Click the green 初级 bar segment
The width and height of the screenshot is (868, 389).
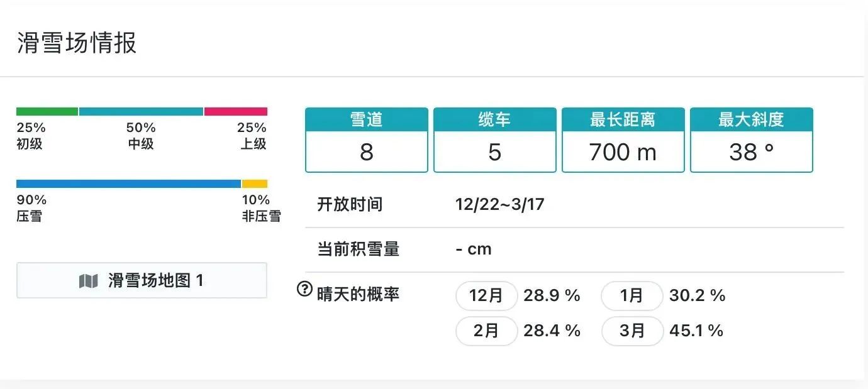coord(47,112)
